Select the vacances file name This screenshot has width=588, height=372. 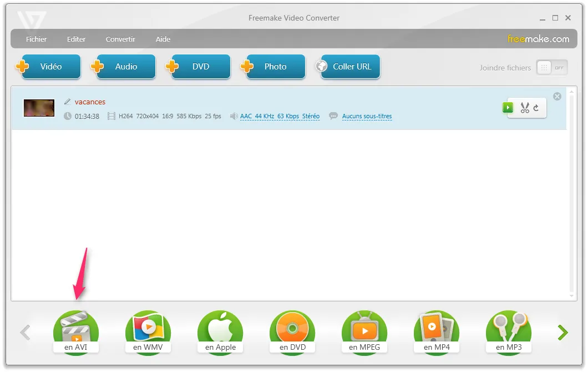tap(90, 102)
